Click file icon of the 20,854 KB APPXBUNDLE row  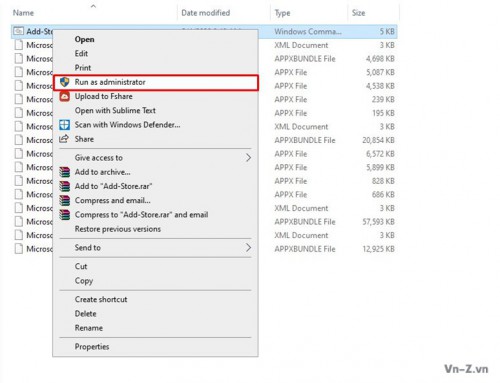point(19,140)
